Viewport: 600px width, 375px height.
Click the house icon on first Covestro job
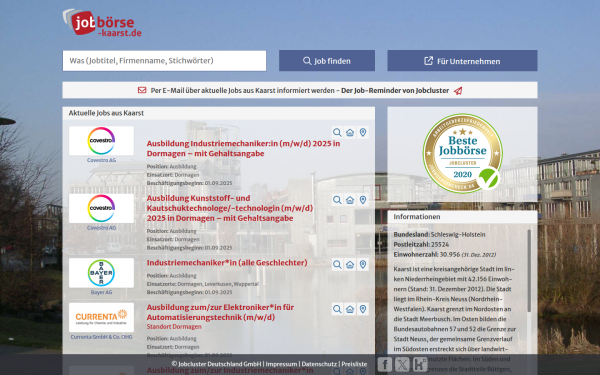click(350, 132)
